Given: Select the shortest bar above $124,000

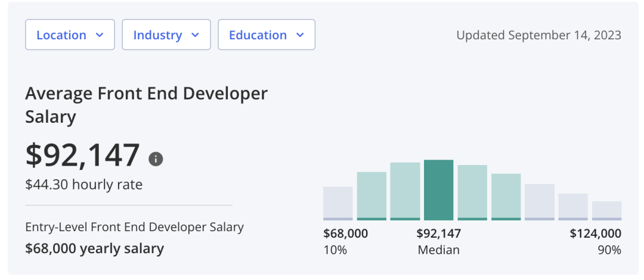Looking at the screenshot, I should pos(606,210).
